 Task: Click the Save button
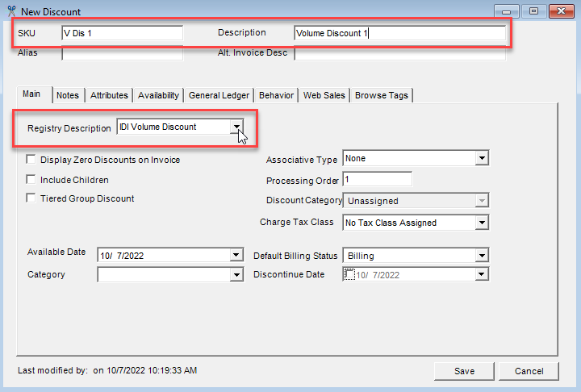point(464,371)
